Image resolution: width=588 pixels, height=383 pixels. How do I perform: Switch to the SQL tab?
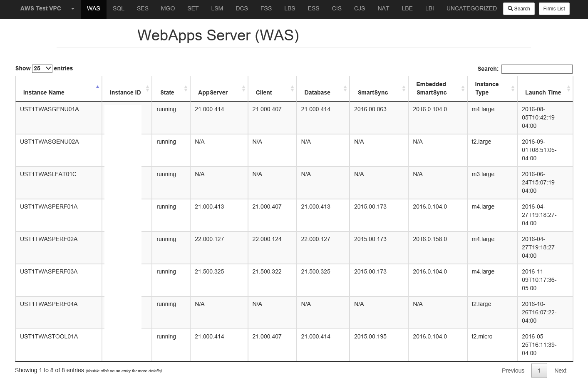point(118,8)
